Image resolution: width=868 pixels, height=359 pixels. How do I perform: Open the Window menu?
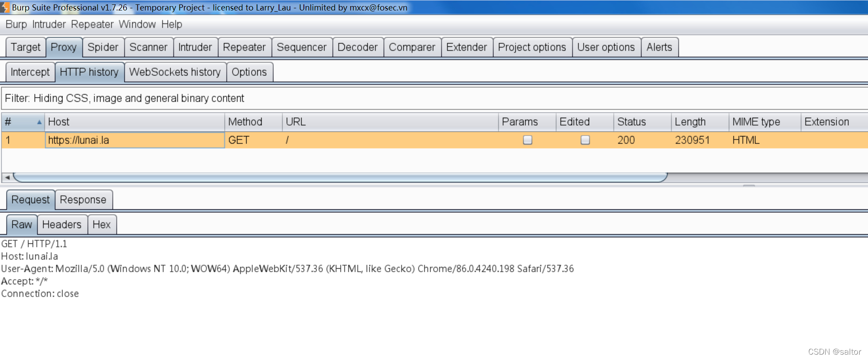137,24
